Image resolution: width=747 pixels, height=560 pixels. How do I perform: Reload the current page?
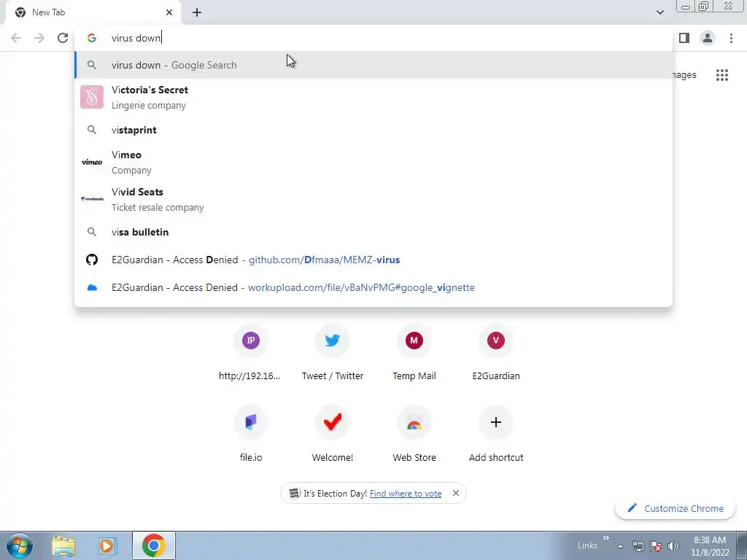pos(63,38)
